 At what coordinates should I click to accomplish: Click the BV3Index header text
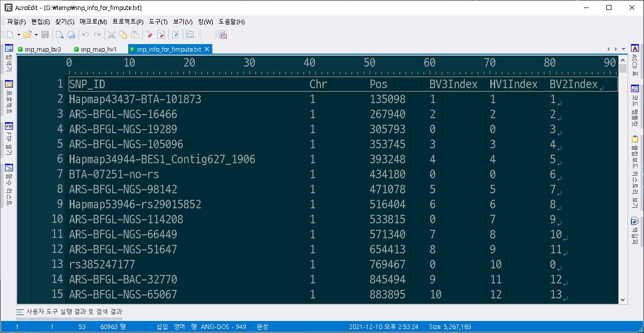[x=454, y=84]
